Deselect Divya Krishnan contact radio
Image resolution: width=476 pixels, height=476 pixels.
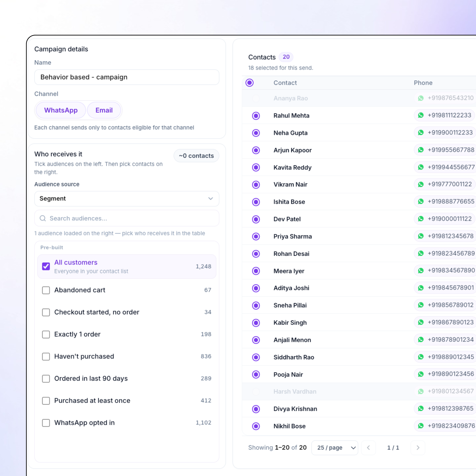click(x=256, y=409)
